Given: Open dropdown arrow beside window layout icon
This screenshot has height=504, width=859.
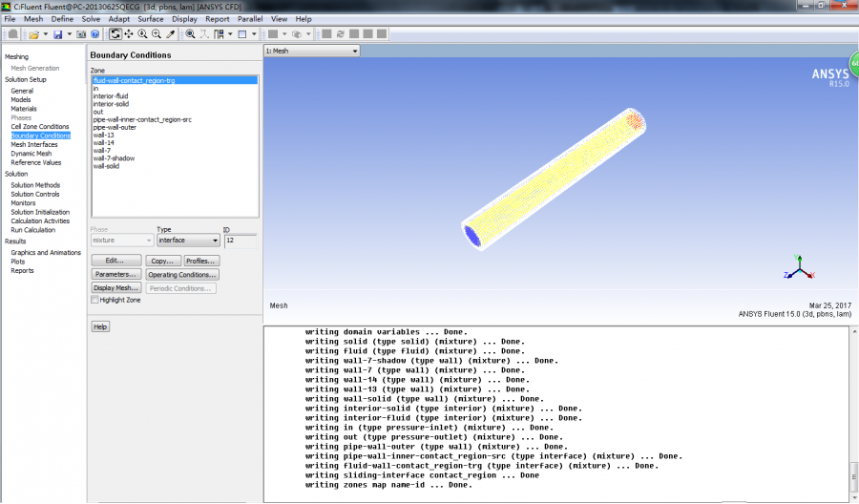Looking at the screenshot, I should tap(254, 34).
